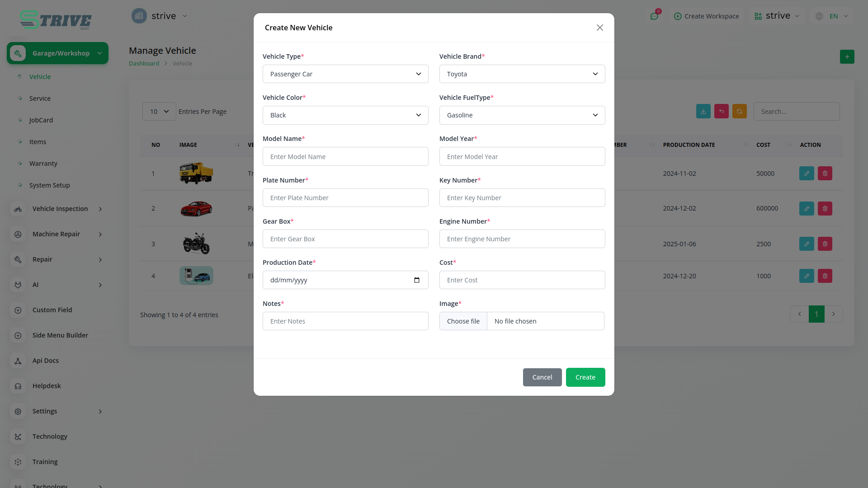Screen dimensions: 868x488
Task: Open the date picker calendar icon
Action: pos(416,280)
